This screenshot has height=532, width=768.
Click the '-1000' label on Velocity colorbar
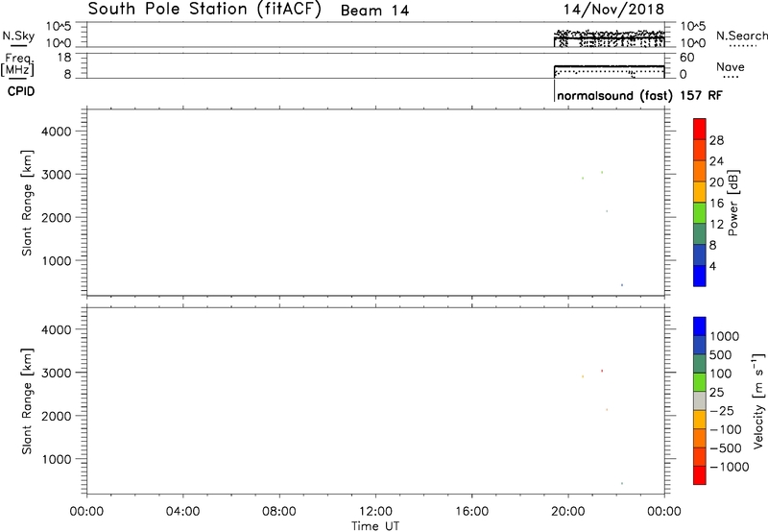(730, 467)
